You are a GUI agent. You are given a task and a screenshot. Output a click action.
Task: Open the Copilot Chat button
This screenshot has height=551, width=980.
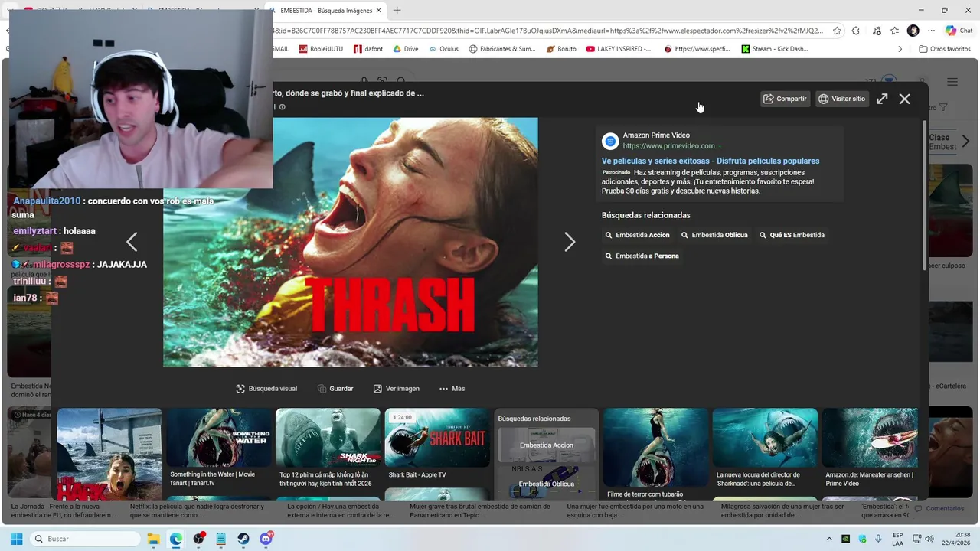point(959,31)
